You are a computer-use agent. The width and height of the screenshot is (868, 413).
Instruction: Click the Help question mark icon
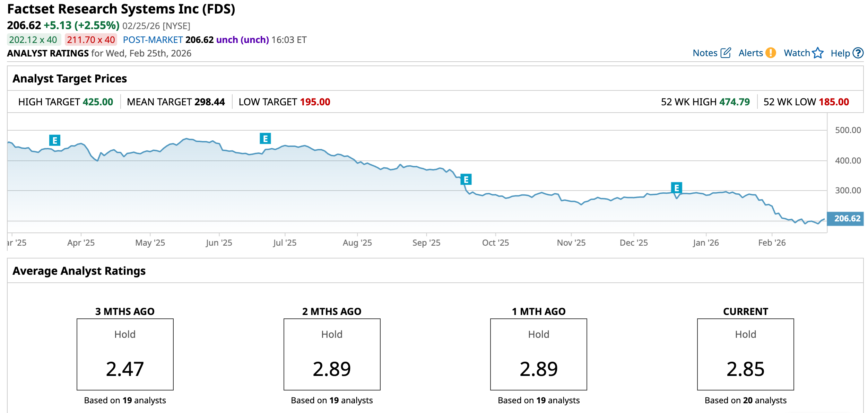point(858,53)
